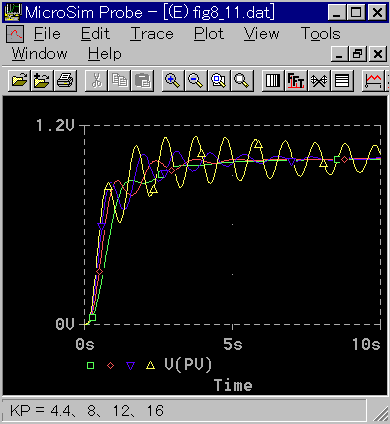
Task: Open the Plot menu
Action: (x=209, y=34)
